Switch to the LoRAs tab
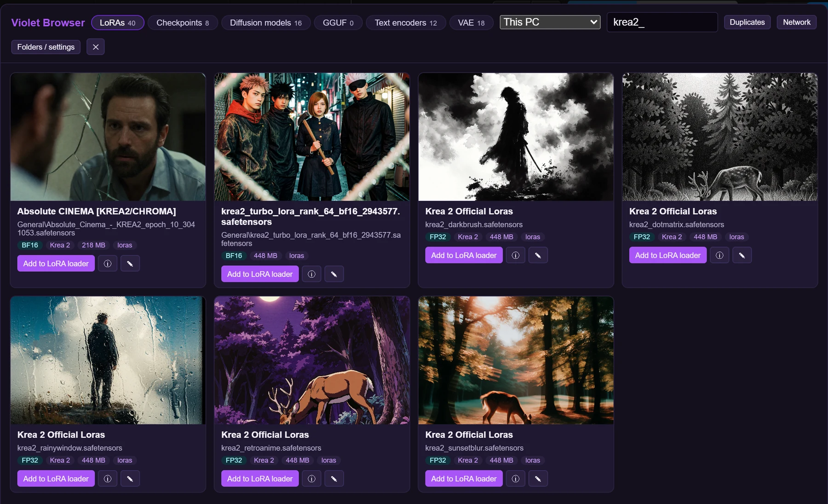 pyautogui.click(x=118, y=23)
